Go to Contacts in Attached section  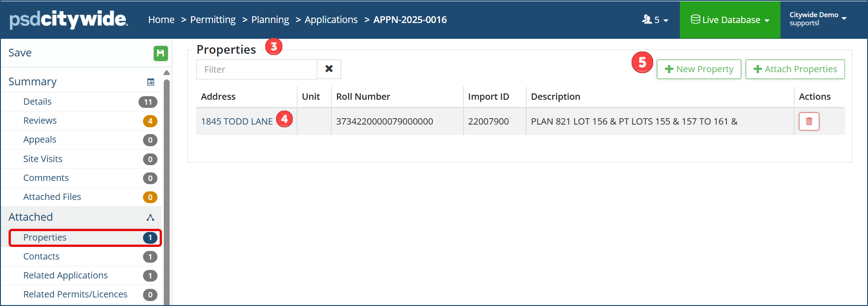tap(42, 256)
